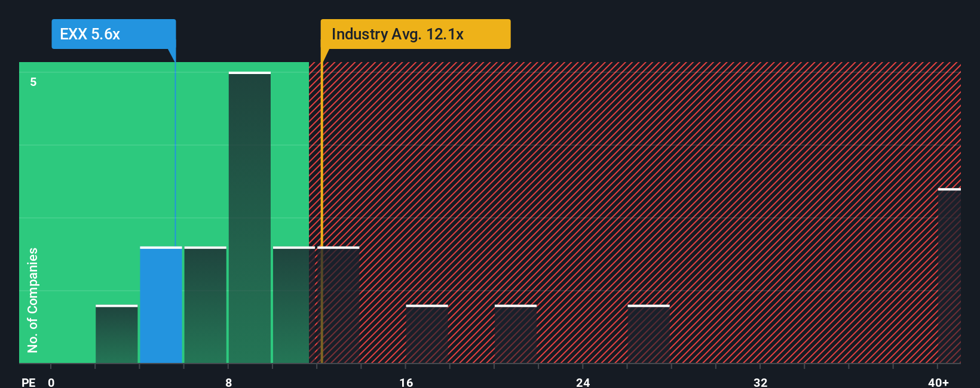Click the '24' x-axis tick label

pos(583,382)
